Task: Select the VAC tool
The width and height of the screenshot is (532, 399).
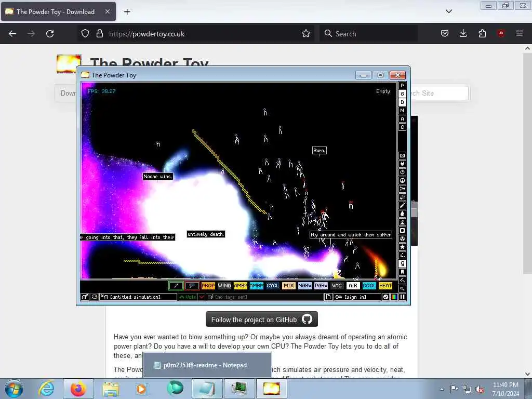Action: pyautogui.click(x=337, y=286)
